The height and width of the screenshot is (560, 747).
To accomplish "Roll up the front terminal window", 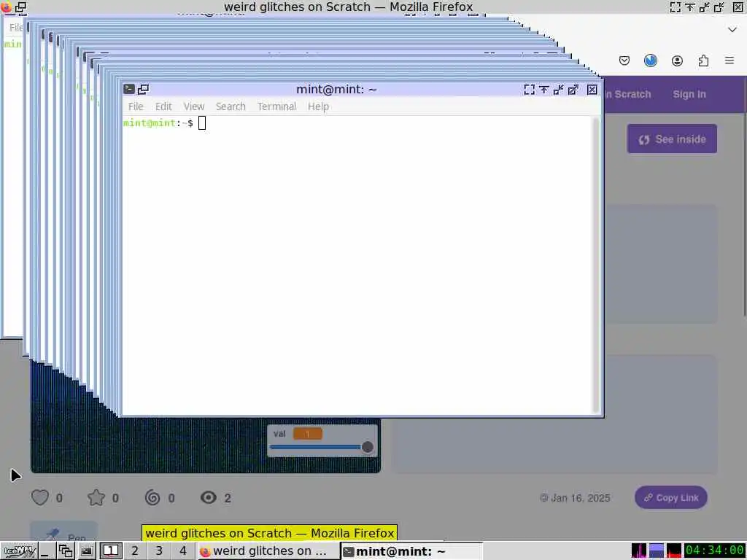I will [543, 90].
